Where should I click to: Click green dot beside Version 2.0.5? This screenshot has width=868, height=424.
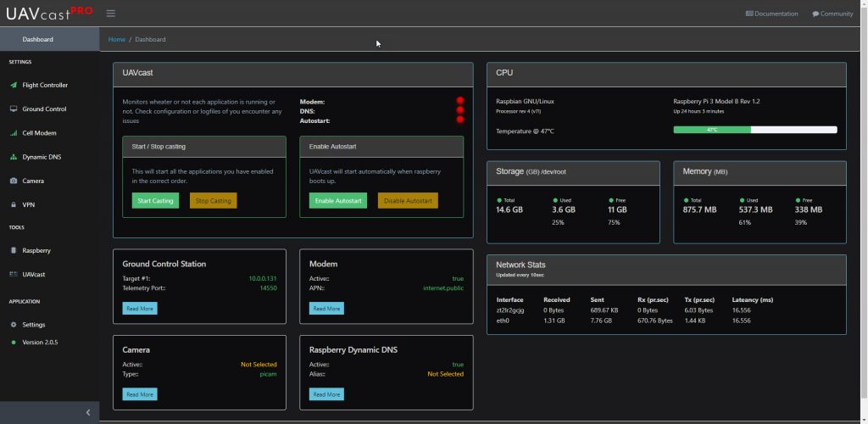pos(14,343)
